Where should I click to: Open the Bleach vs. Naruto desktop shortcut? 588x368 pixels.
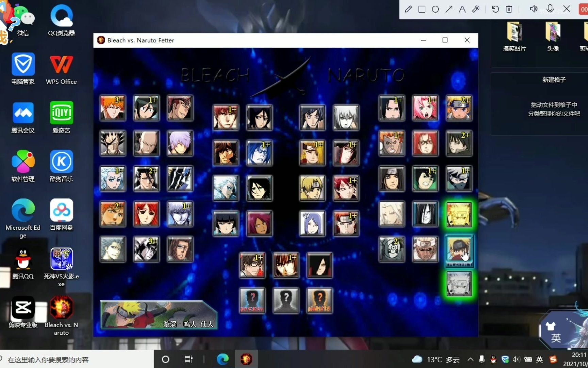[61, 316]
